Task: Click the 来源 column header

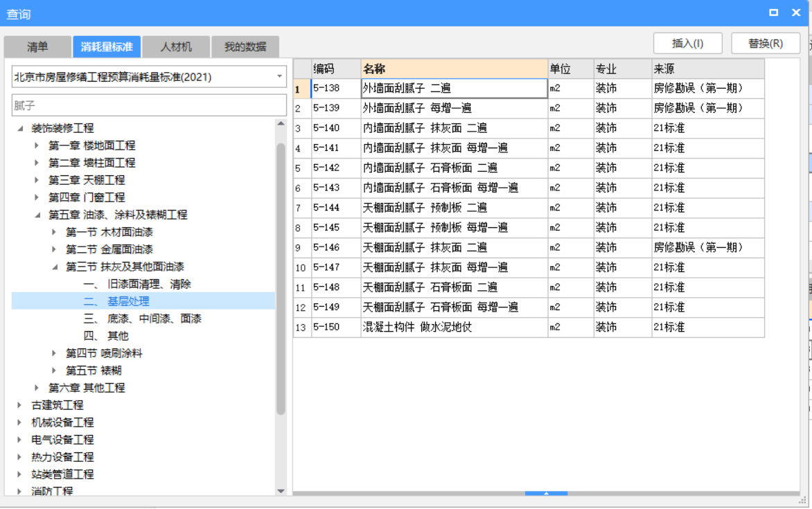Action: click(708, 69)
